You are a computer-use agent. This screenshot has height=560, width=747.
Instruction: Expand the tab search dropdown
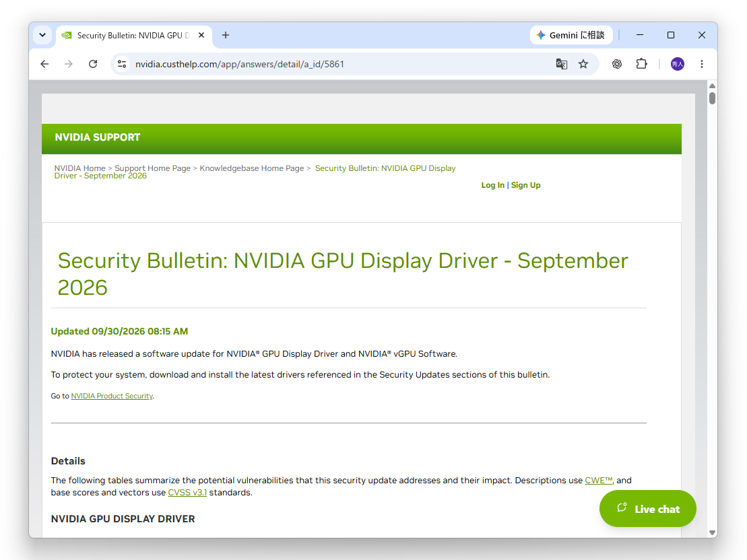tap(42, 35)
